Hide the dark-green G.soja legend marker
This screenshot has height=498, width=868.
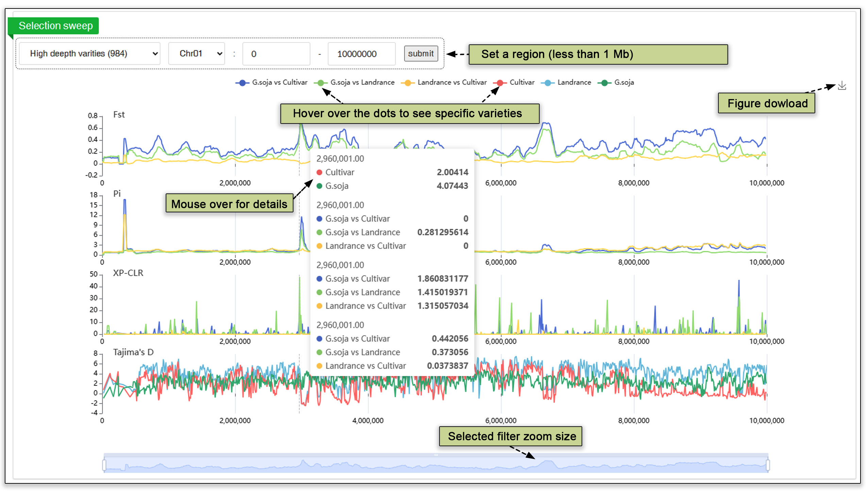pyautogui.click(x=604, y=83)
